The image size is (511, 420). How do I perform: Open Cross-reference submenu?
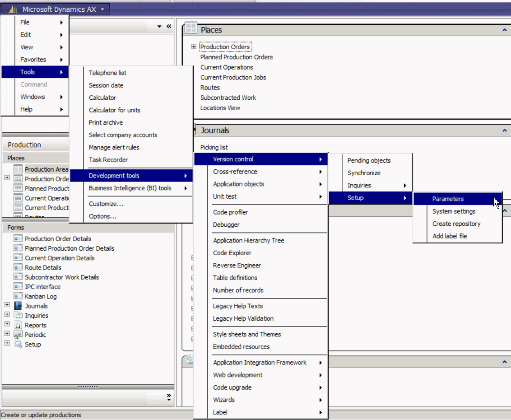(x=261, y=172)
